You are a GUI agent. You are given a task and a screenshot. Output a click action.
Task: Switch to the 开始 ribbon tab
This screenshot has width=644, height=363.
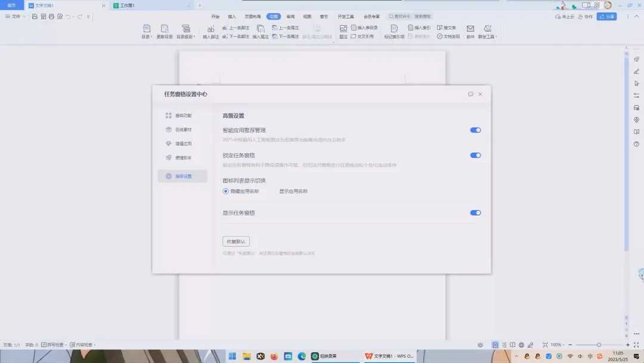tap(215, 17)
